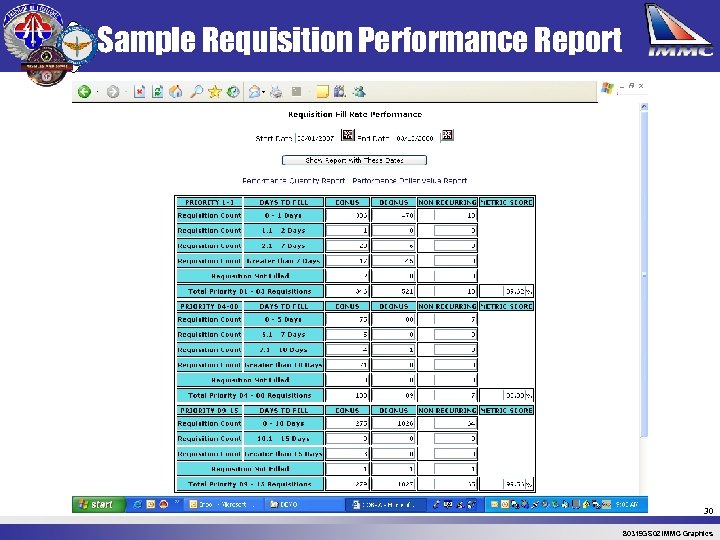Image resolution: width=720 pixels, height=540 pixels.
Task: Switch to the DCYO folder taskbar item
Action: pos(303,504)
